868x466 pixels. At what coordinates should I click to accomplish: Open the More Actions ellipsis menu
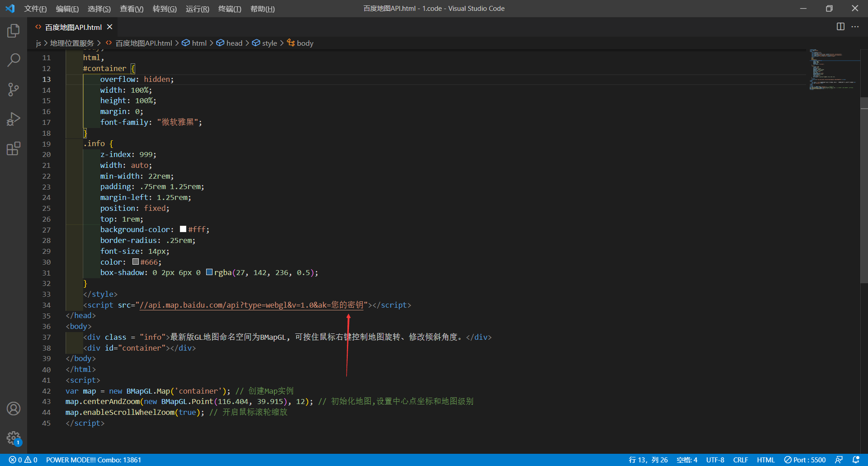coord(855,27)
